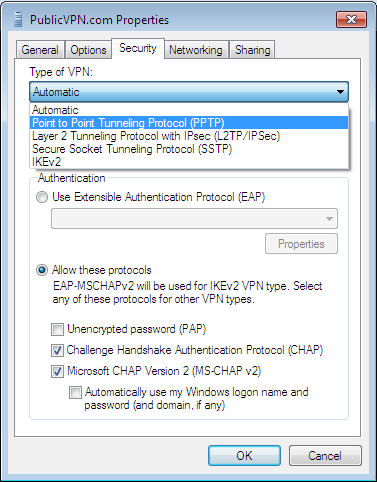Switch to the General tab
The image size is (377, 482).
40,50
